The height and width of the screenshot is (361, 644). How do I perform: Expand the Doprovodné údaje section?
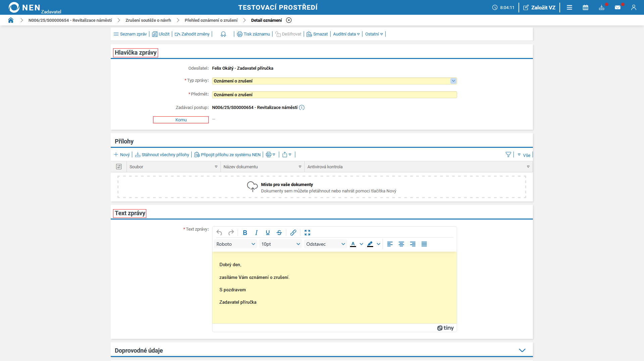pos(522,350)
